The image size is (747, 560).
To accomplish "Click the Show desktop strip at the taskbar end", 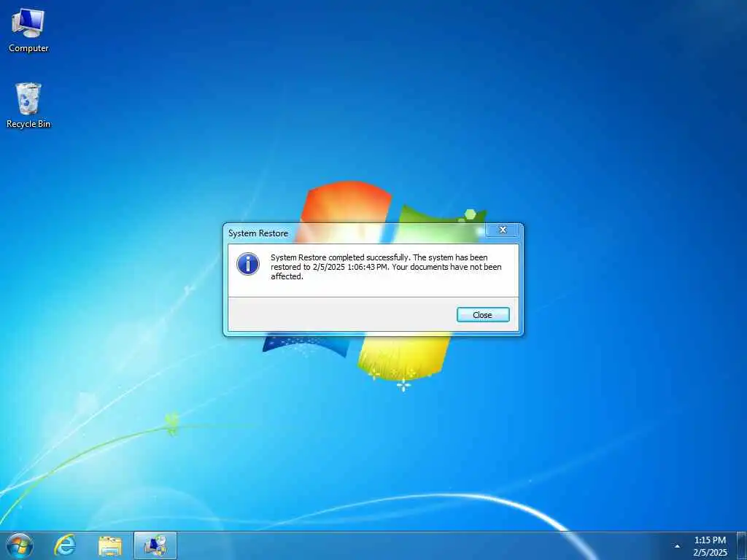I will coord(742,545).
